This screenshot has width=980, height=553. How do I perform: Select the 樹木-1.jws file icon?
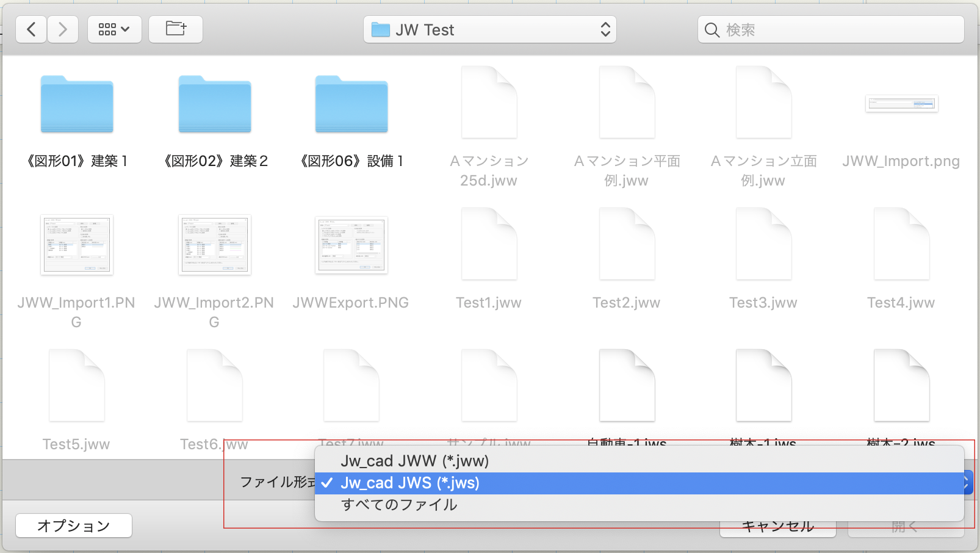tap(763, 386)
